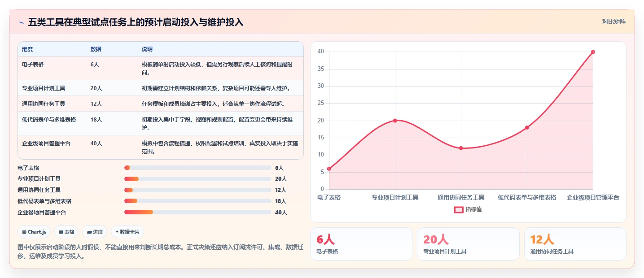Click the 18人 value beside the progress bar
The width and height of the screenshot is (644, 278).
pos(281,201)
